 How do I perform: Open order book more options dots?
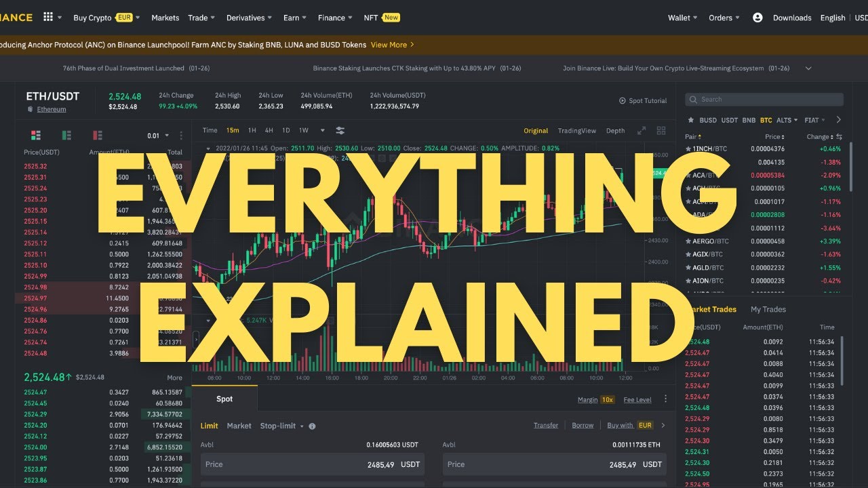[181, 136]
